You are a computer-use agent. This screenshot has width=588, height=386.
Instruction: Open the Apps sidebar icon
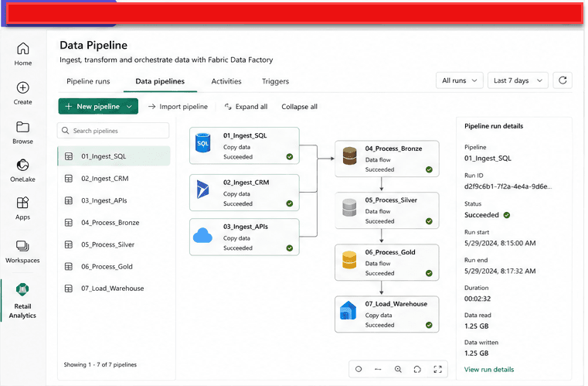(23, 203)
